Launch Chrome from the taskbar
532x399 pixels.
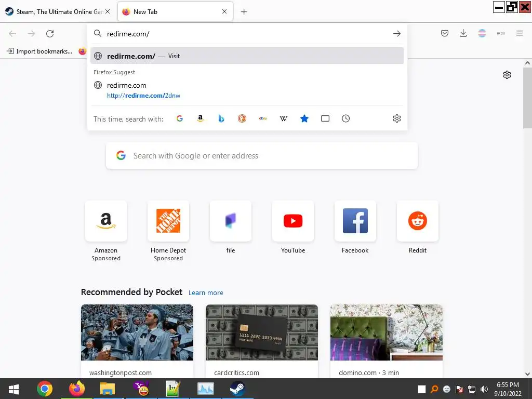[x=45, y=389]
